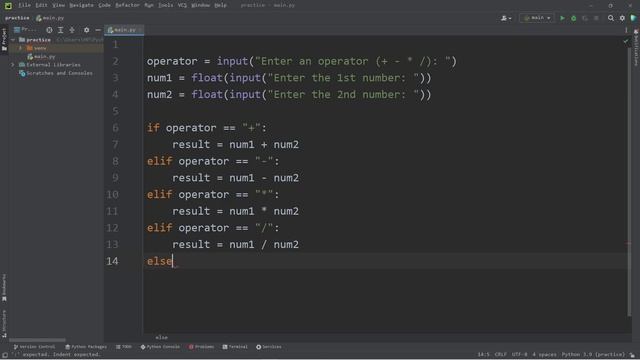Open the Project view selector dropdown

[x=25, y=30]
